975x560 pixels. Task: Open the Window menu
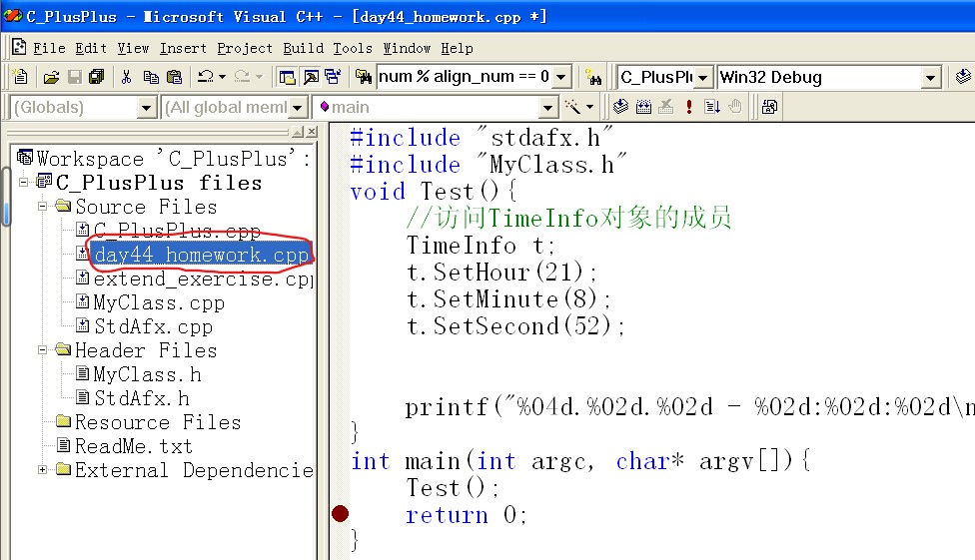[407, 49]
